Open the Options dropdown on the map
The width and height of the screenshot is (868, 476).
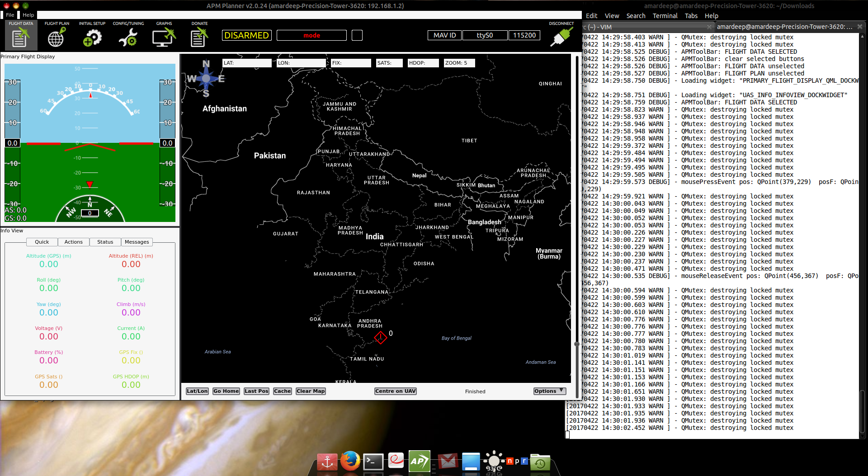coord(550,391)
